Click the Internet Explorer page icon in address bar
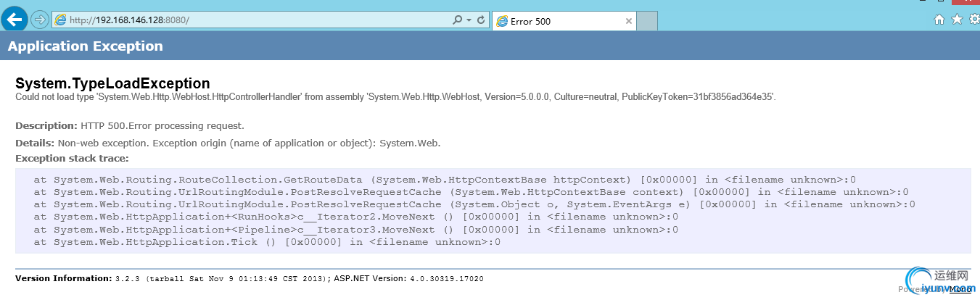Screen dimensions: 980x300 coord(61,20)
